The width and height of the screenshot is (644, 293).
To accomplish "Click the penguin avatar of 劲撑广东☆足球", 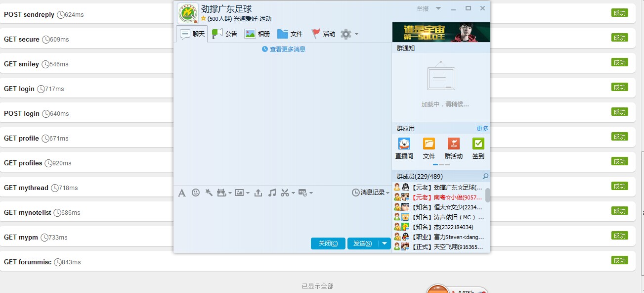I will click(x=405, y=187).
